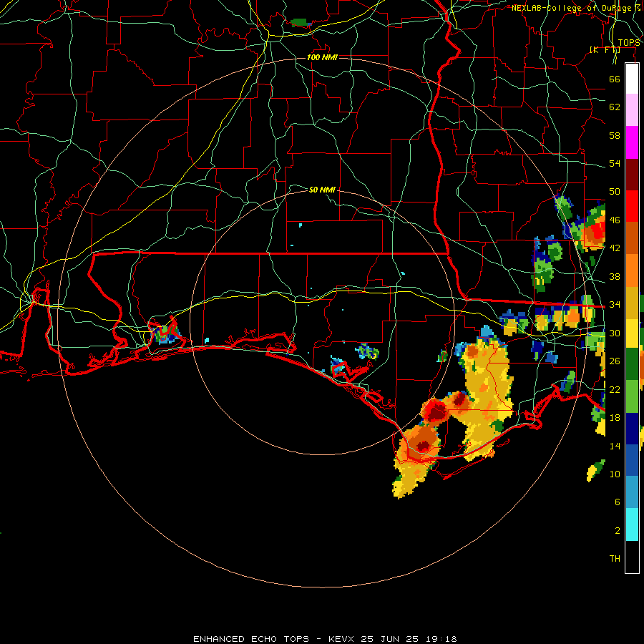Viewport: 644px width, 644px height.
Task: Click the legend value 10
Action: 615,474
